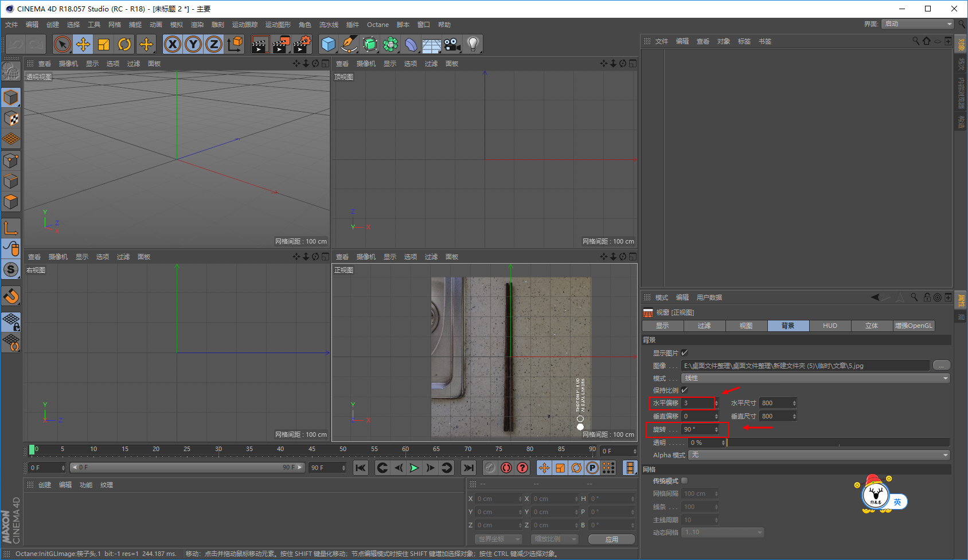Open the Pen spline tool
The image size is (968, 560).
349,44
